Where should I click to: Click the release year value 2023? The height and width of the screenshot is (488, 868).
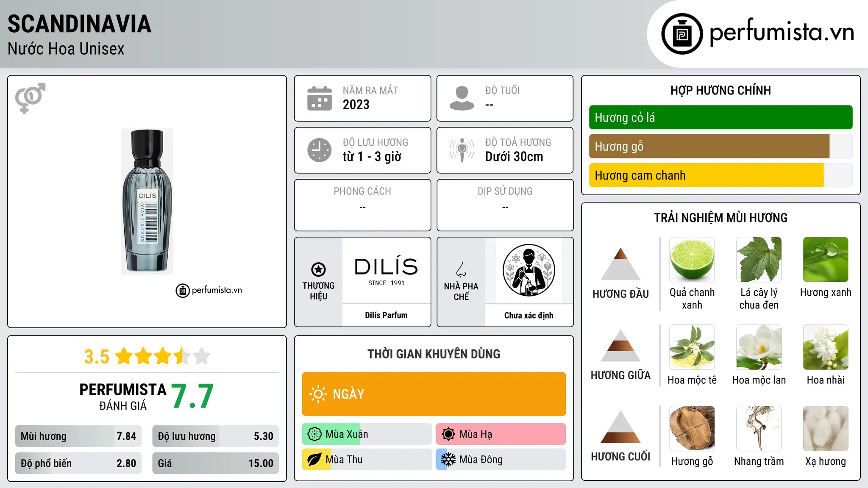tap(356, 105)
